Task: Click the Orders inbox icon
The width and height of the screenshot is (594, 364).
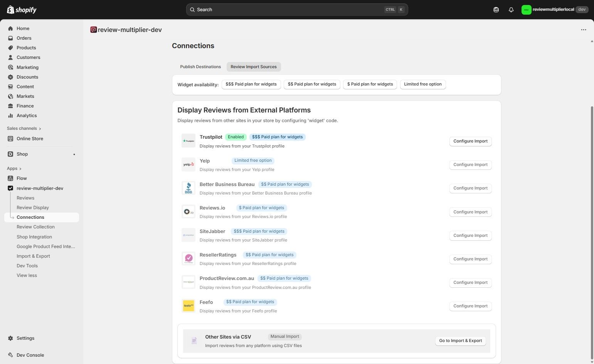Action: coord(10,38)
